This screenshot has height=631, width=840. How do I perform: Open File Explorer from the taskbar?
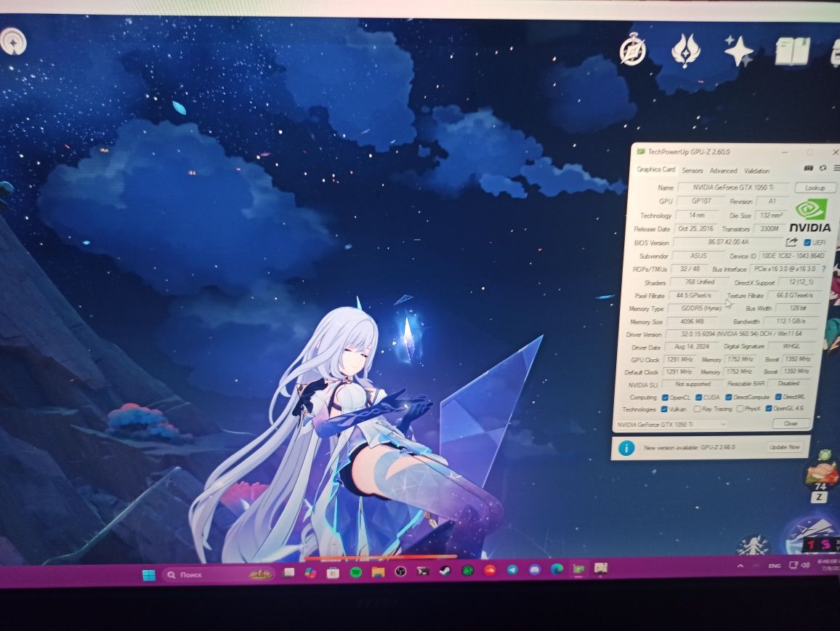tap(378, 573)
